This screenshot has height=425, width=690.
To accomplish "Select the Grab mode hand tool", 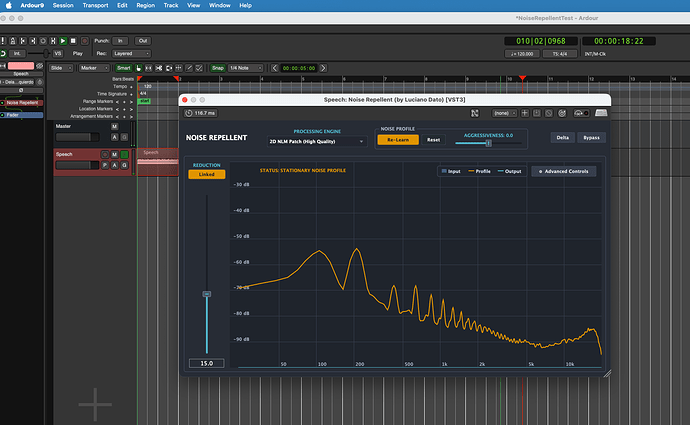I will 138,68.
